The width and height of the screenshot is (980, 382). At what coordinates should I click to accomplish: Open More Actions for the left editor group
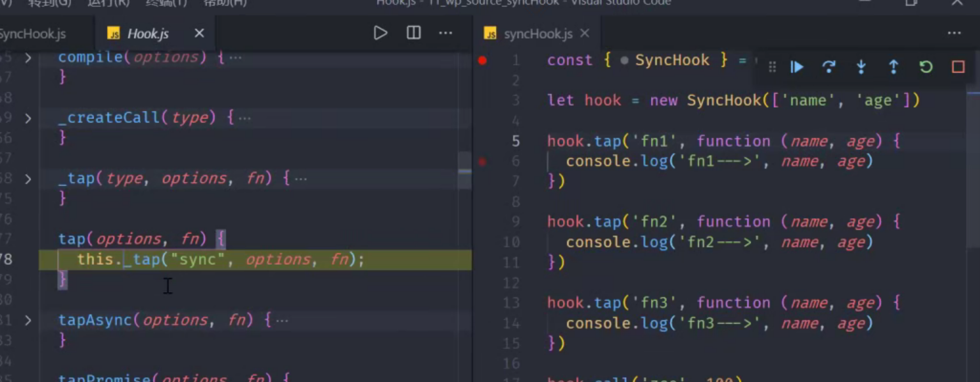click(446, 33)
